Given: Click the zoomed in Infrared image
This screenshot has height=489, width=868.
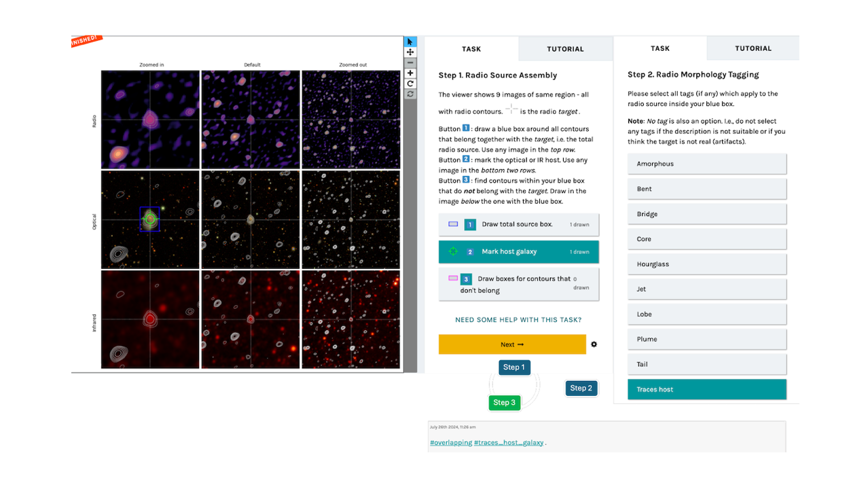Looking at the screenshot, I should (x=151, y=319).
